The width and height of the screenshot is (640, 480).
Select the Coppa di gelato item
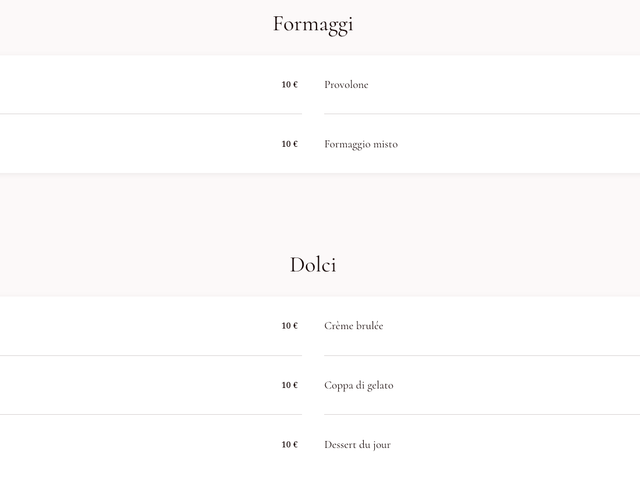(358, 385)
